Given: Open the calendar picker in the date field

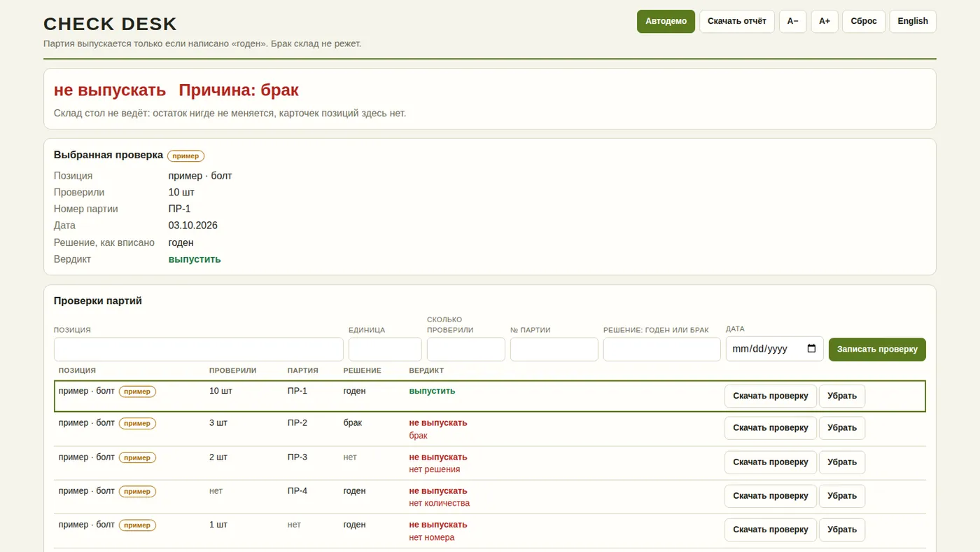Looking at the screenshot, I should tap(811, 349).
